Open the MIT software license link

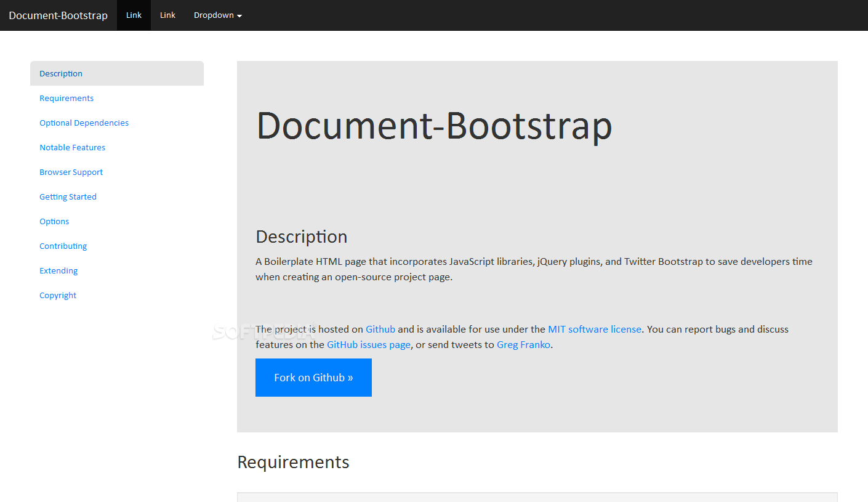[x=595, y=330]
